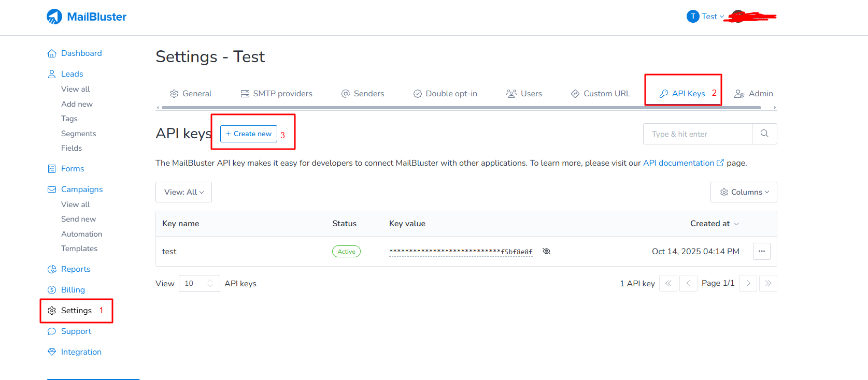
Task: Click the search magnifier icon button
Action: click(764, 134)
